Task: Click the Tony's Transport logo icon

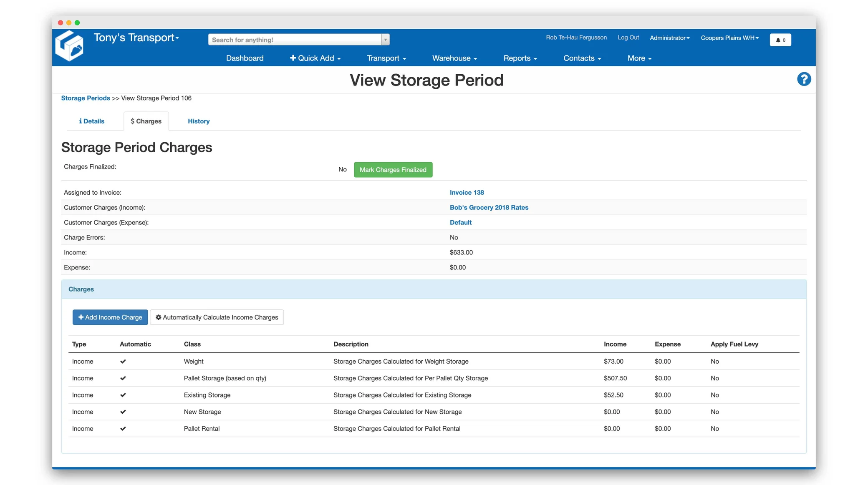Action: 70,45
